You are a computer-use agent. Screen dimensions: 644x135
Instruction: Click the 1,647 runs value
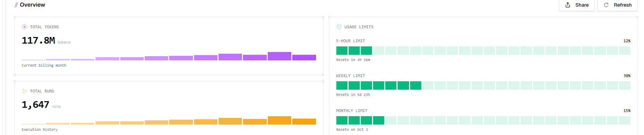tap(35, 105)
